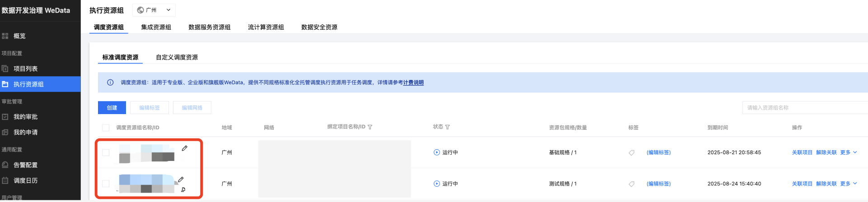Click the pencil edit icon in second row

(x=181, y=179)
